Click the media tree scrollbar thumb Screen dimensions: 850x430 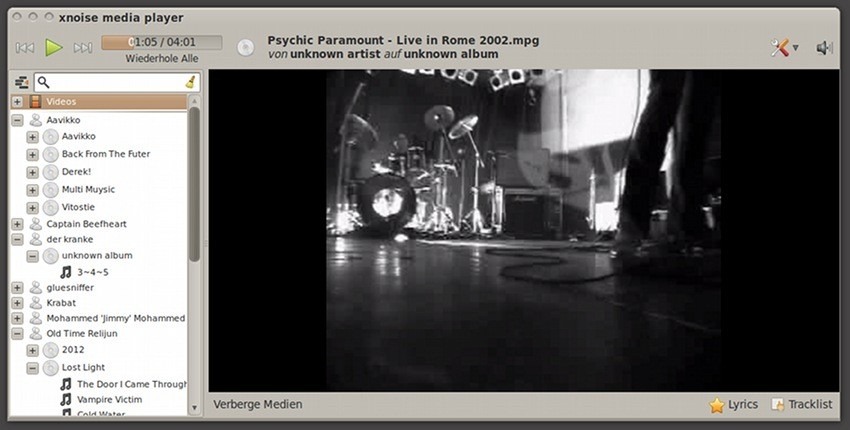[x=194, y=184]
